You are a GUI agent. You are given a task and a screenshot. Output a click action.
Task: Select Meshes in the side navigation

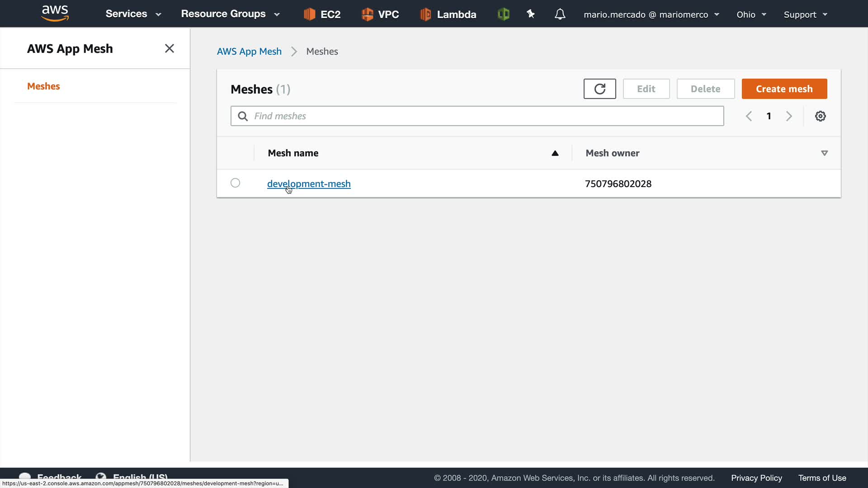pyautogui.click(x=43, y=86)
